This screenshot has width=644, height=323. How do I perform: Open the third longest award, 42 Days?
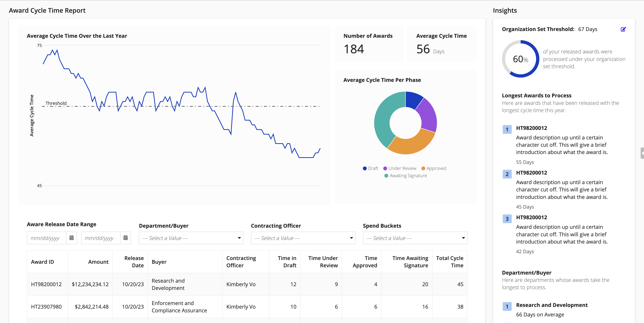click(531, 218)
